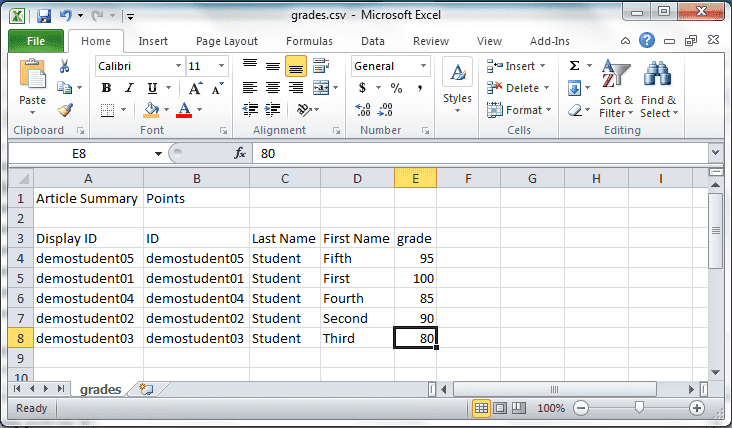732x428 pixels.
Task: Switch to the Data tab
Action: pyautogui.click(x=373, y=41)
